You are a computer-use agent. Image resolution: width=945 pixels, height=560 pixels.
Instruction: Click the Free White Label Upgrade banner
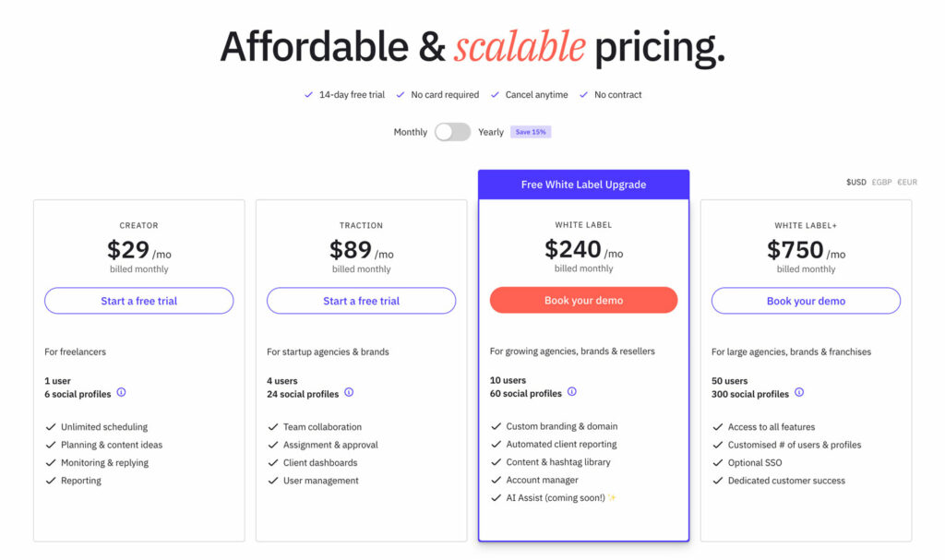[583, 185]
